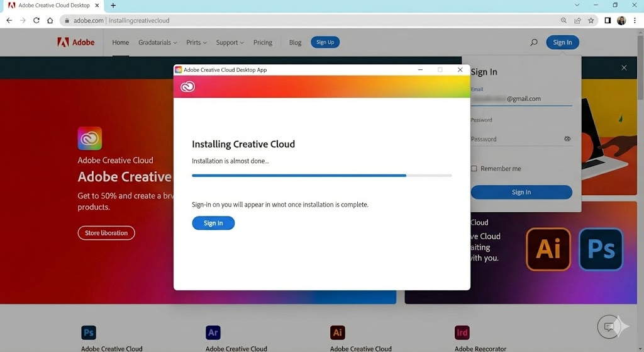The width and height of the screenshot is (644, 352).
Task: Expand the Gradatarials dropdown menu
Action: tap(157, 43)
